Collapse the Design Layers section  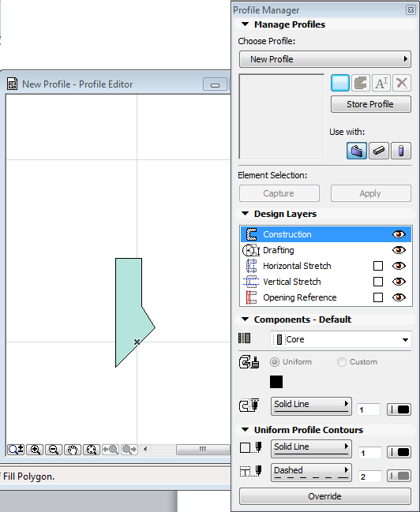pos(246,214)
